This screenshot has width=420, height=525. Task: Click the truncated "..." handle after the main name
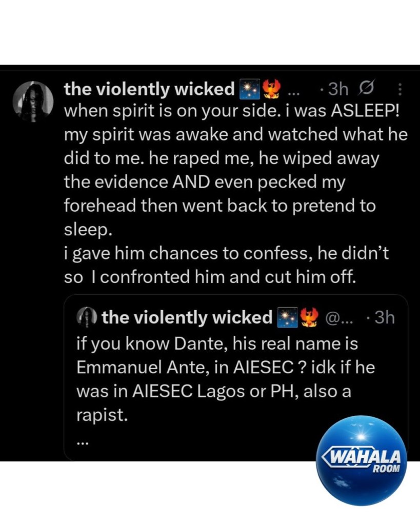coord(293,92)
